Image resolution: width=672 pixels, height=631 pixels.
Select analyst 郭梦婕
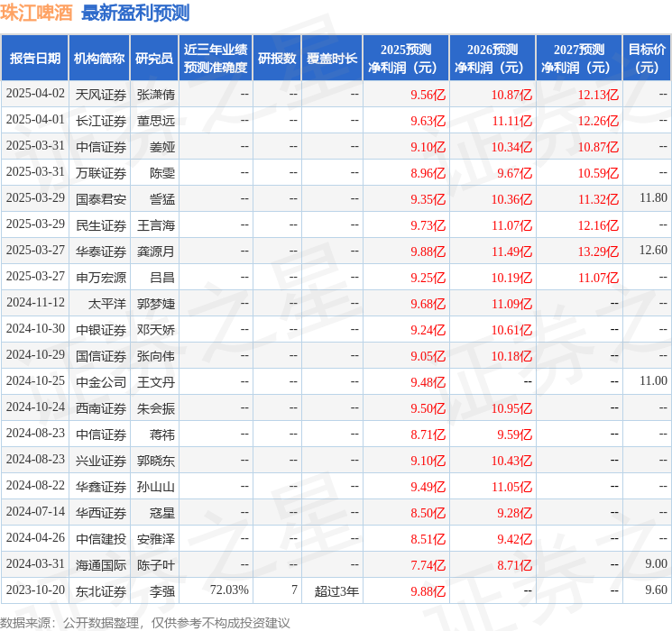[x=156, y=304]
